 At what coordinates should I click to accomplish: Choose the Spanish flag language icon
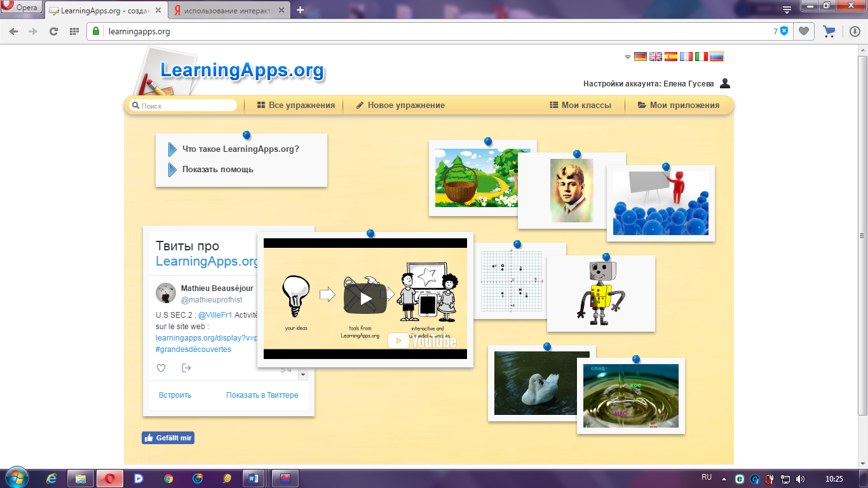click(670, 57)
